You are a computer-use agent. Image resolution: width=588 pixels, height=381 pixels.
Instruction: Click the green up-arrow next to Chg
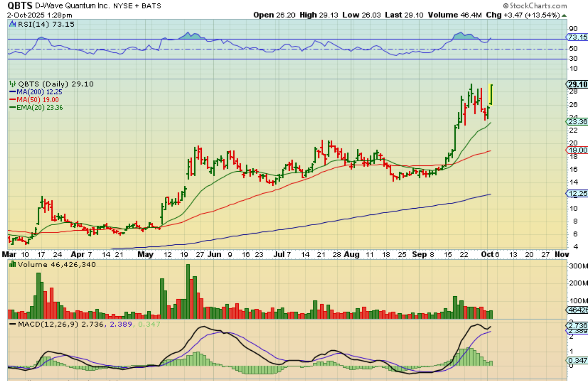click(x=564, y=15)
